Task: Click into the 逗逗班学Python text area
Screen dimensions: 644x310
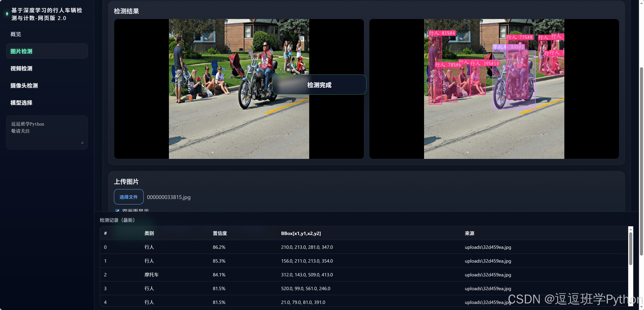Action: pyautogui.click(x=47, y=132)
